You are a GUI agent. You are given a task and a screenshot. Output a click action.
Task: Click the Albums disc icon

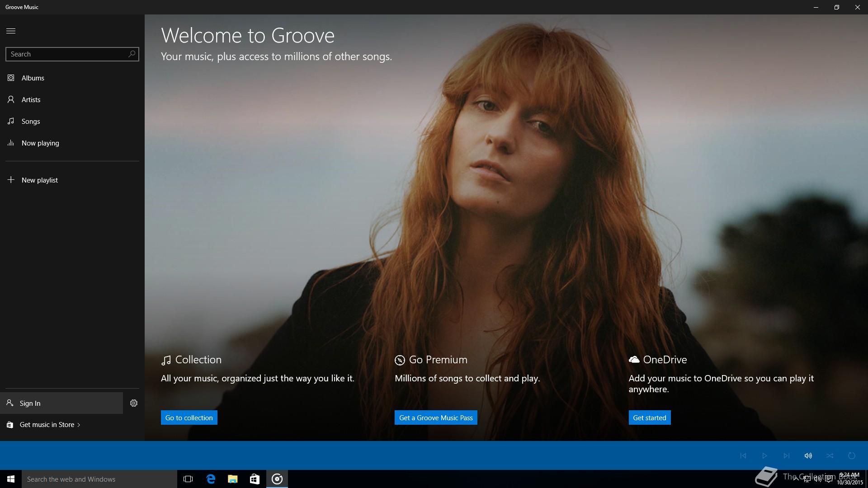(x=11, y=78)
